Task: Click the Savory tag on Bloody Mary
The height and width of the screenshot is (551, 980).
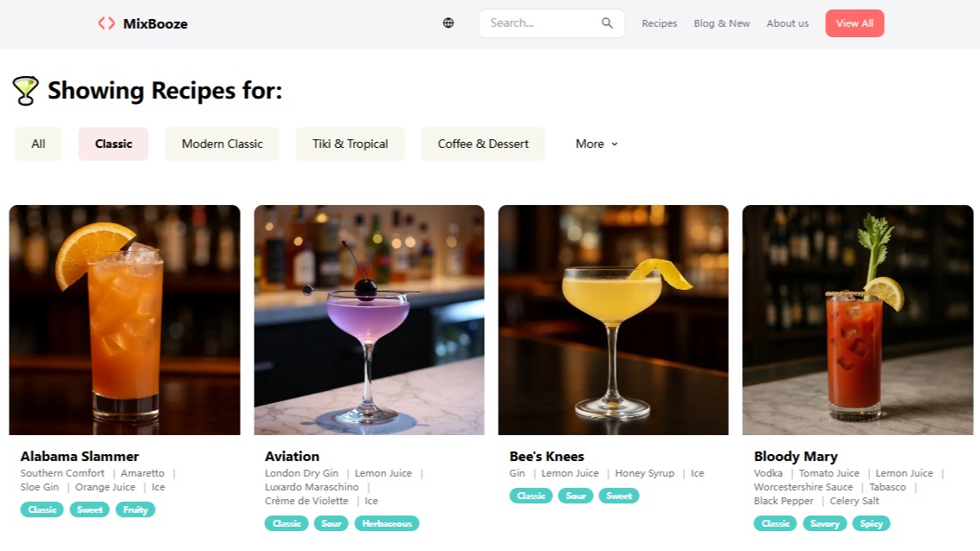Action: point(824,523)
